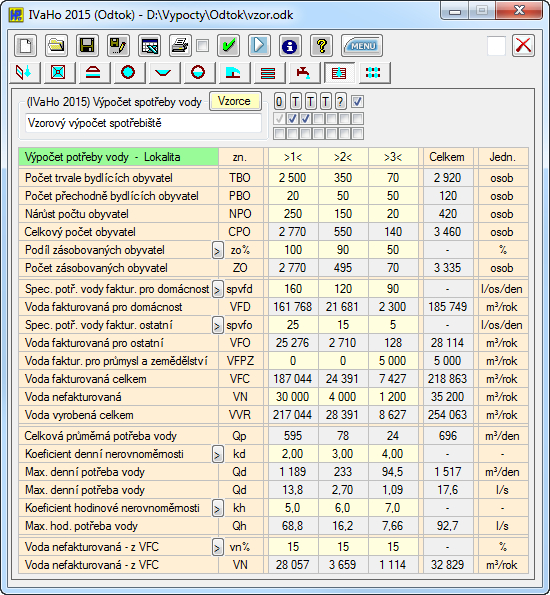Image resolution: width=550 pixels, height=595 pixels.
Task: Expand options for Podíl zásobovaných obyvatel
Action: pyautogui.click(x=217, y=251)
